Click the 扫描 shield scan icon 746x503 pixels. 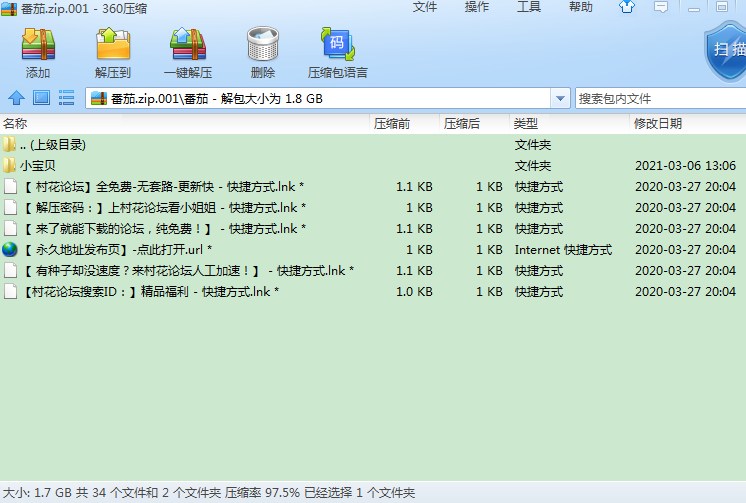[725, 52]
